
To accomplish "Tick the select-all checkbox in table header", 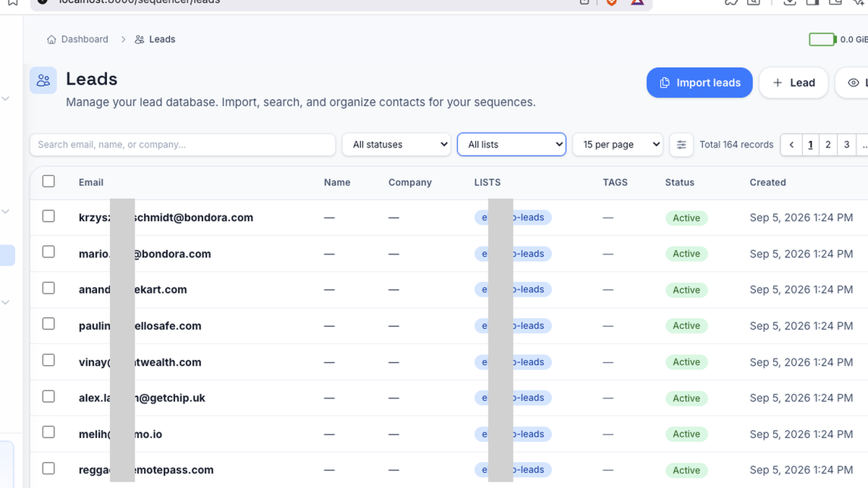I will tap(48, 181).
